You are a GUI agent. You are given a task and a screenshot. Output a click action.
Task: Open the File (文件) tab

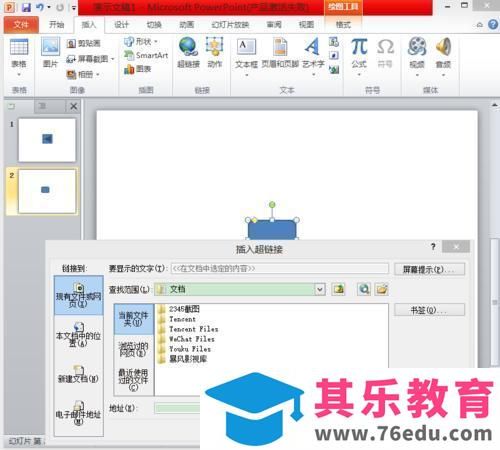tap(21, 25)
